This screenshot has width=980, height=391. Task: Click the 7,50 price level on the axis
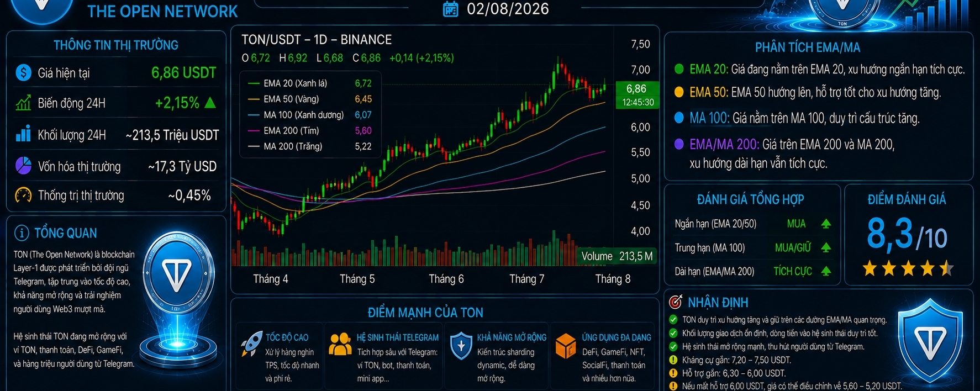tap(640, 44)
